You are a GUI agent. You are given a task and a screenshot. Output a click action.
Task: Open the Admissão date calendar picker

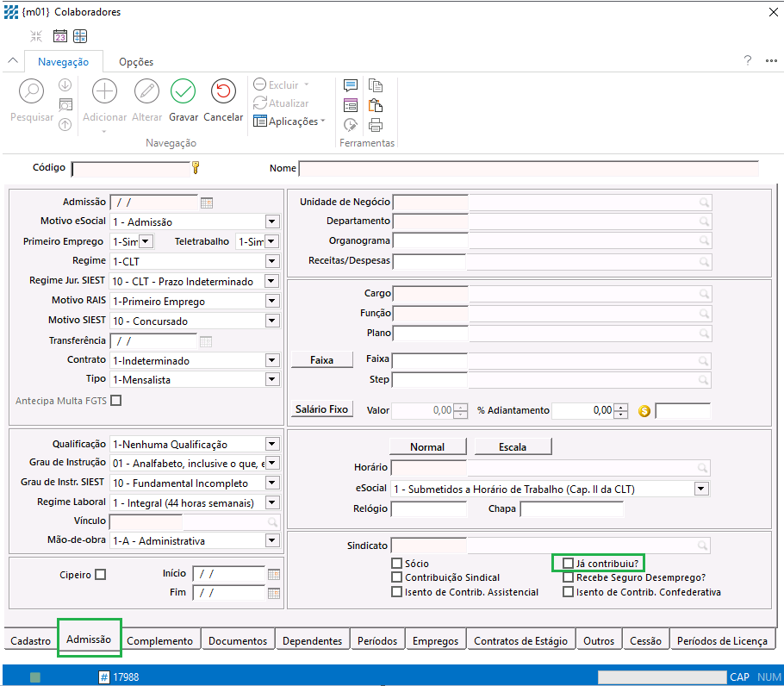[207, 203]
